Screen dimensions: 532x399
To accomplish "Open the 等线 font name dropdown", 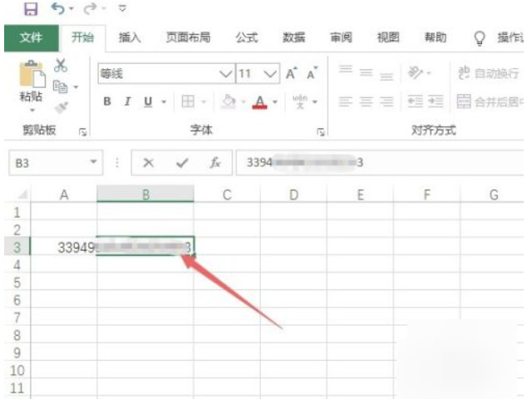I will [x=226, y=74].
